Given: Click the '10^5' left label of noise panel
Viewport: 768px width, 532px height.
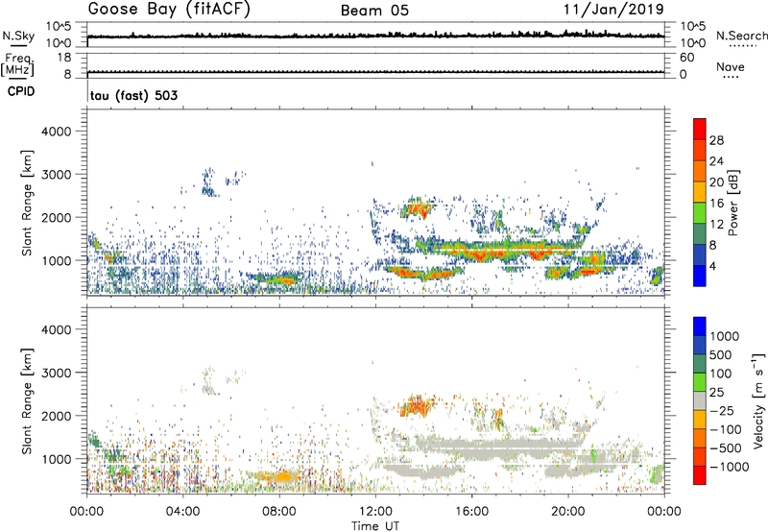Looking at the screenshot, I should point(59,27).
